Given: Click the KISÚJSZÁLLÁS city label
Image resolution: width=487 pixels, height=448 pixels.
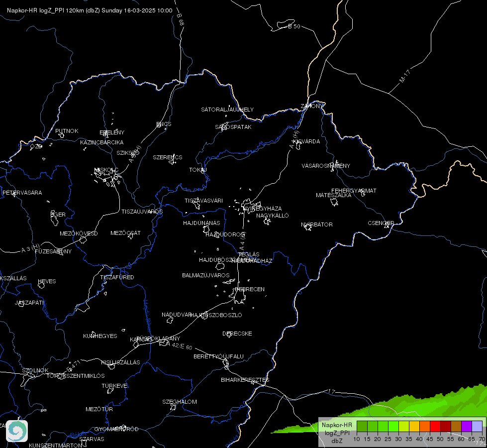Looking at the screenshot, I should click(x=120, y=362).
